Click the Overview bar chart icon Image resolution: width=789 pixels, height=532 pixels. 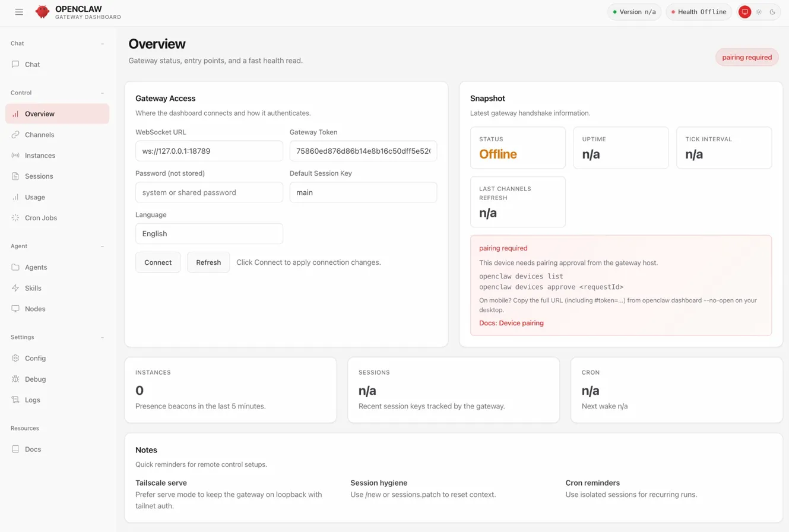[15, 114]
